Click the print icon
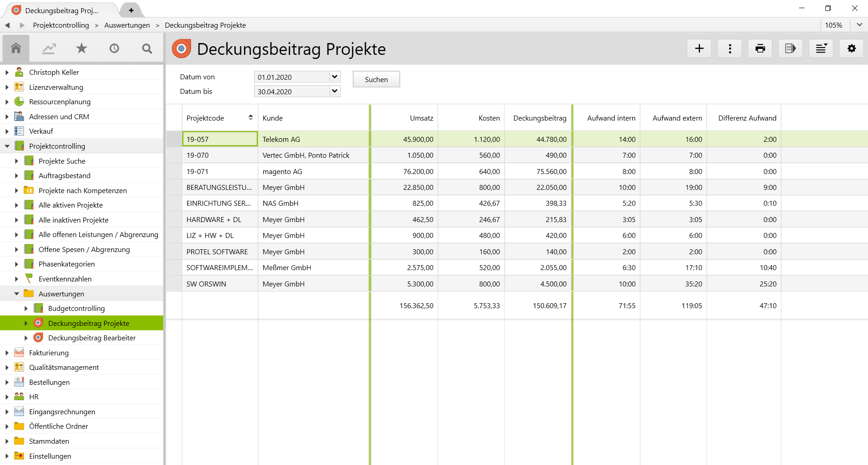This screenshot has width=868, height=465. click(760, 48)
